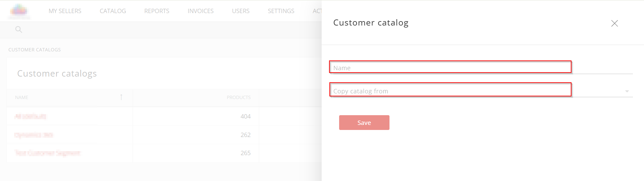Click the NAME column header
Screen dimensions: 644x181
pyautogui.click(x=21, y=97)
